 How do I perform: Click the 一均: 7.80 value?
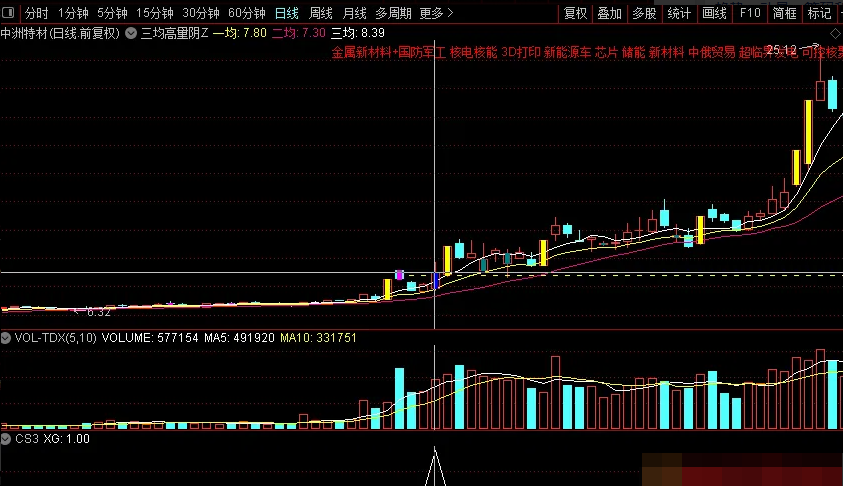240,33
